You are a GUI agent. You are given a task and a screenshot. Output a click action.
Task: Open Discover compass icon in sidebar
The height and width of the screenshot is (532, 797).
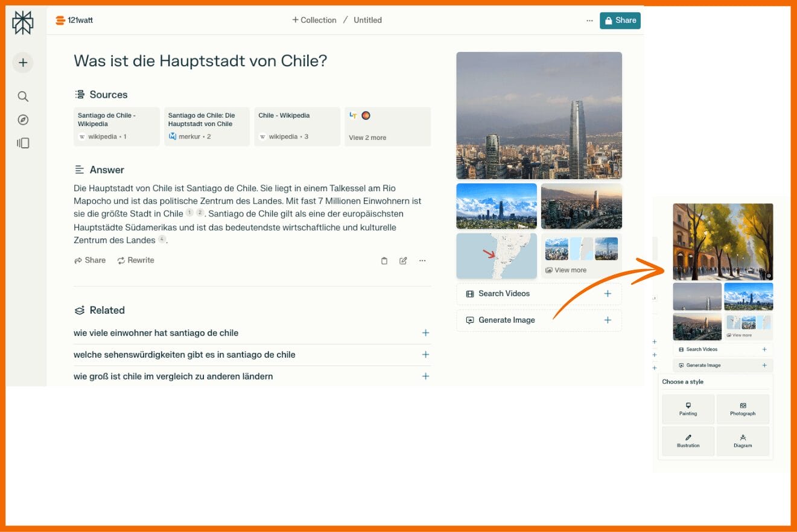[23, 120]
